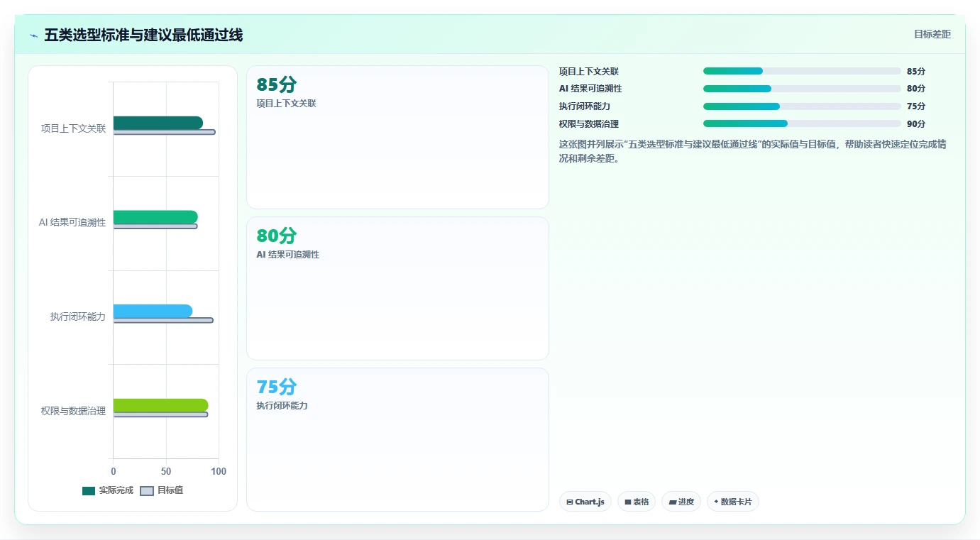Click the 项目上下文关联 progress bar
Viewport: 980px width, 540px height.
coord(802,71)
